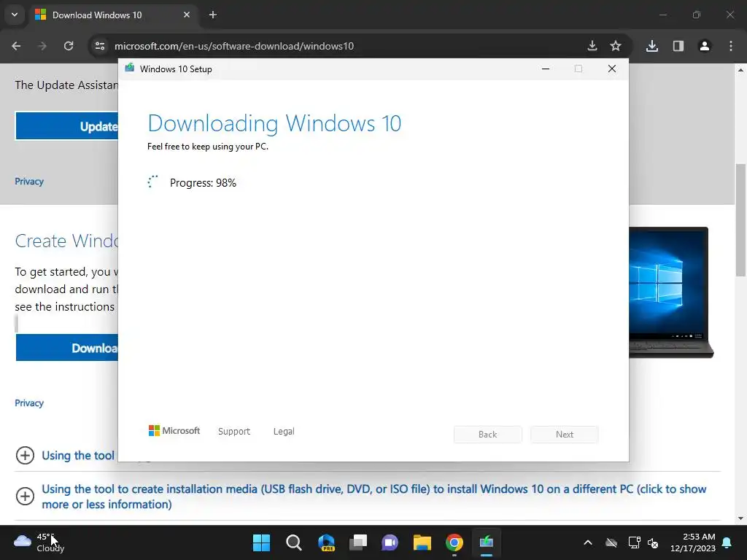Click the scrollbar down arrow
The width and height of the screenshot is (747, 560).
click(x=740, y=518)
